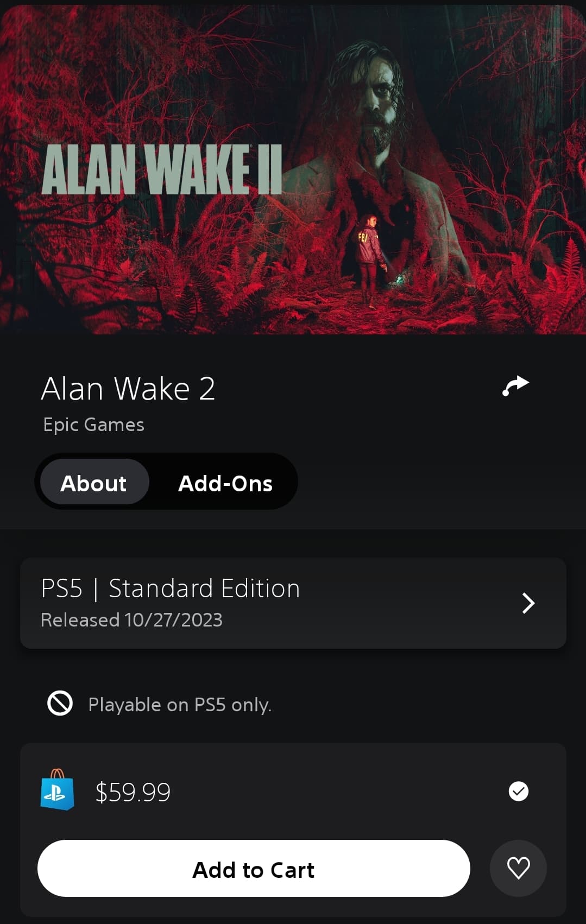The height and width of the screenshot is (924, 586).
Task: Tap the Alan Wake 2 title text
Action: point(128,389)
